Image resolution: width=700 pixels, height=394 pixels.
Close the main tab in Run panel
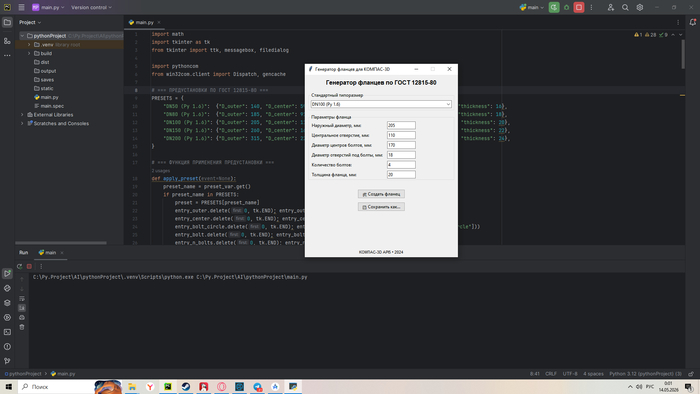pyautogui.click(x=62, y=253)
